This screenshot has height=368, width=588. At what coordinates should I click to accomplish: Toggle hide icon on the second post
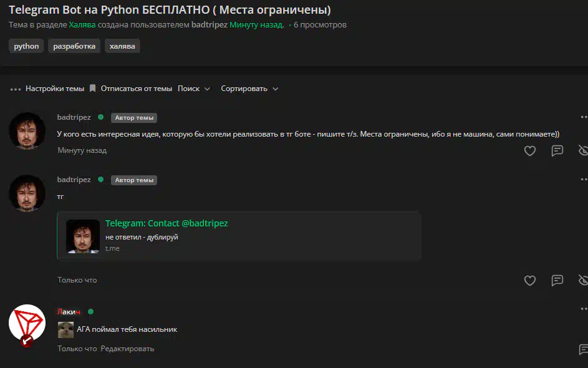coord(583,280)
